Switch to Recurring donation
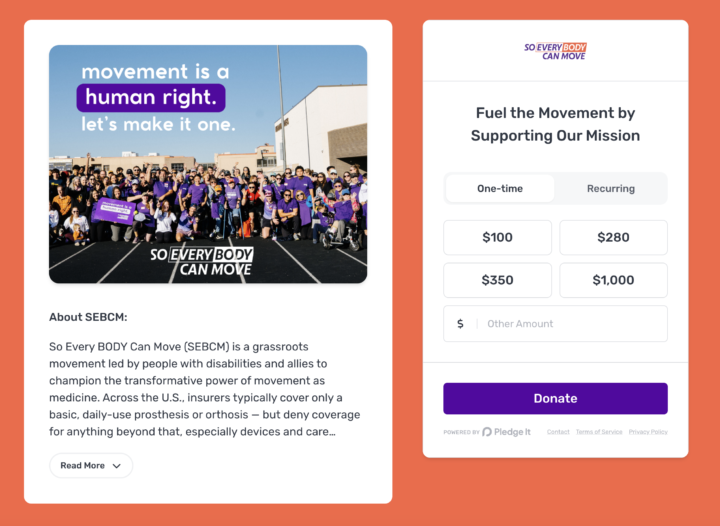The image size is (720, 526). [611, 188]
